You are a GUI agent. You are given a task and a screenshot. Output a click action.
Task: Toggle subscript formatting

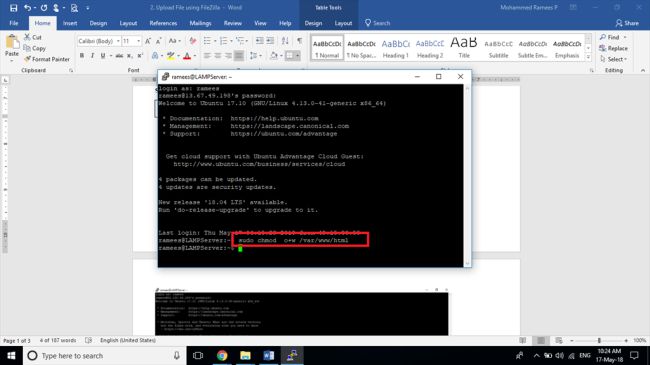pos(130,56)
